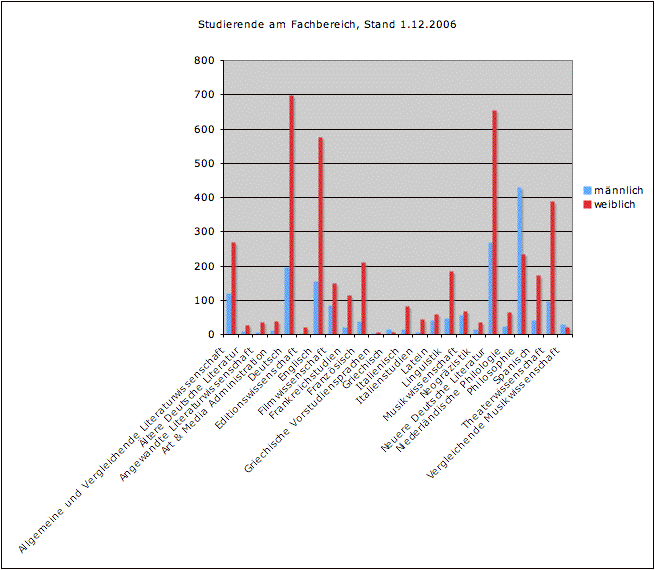Select the tallest red Deutsch bar
This screenshot has height=570, width=655.
pos(291,215)
